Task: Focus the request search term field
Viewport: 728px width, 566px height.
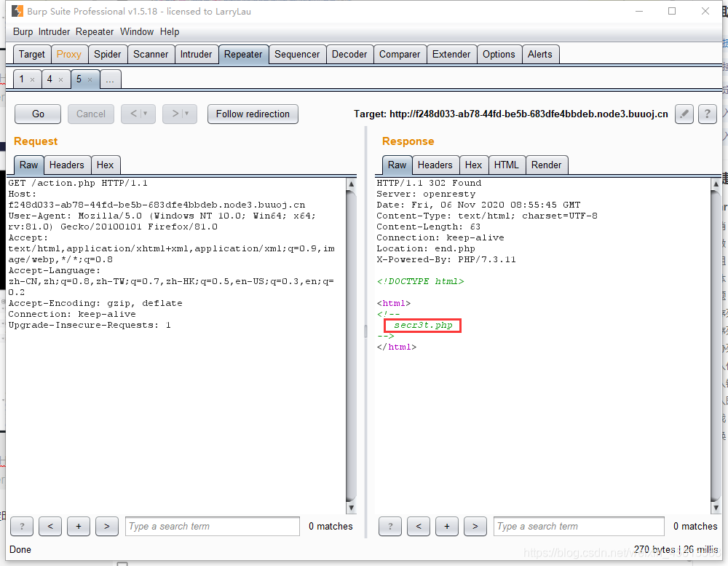Action: coord(212,527)
